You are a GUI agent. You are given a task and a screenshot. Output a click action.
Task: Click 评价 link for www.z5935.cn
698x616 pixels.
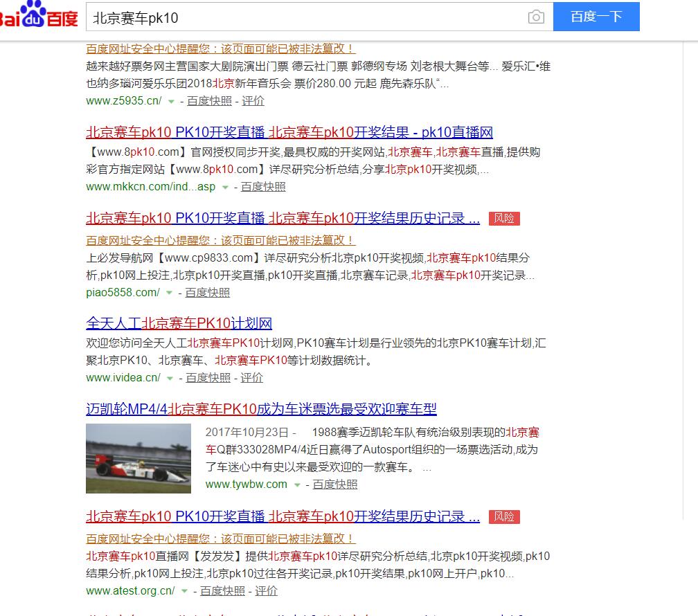253,101
